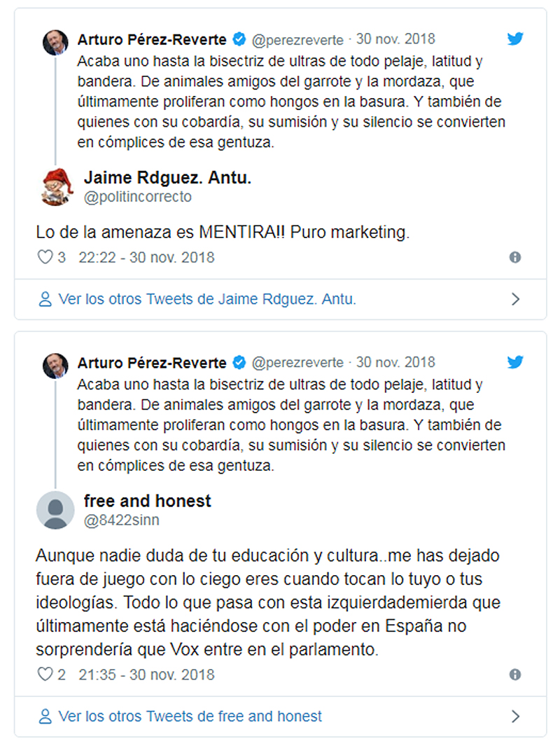
Task: Open Ver los otros Tweets de Jaime Rdguez. Antu.
Action: point(207,299)
